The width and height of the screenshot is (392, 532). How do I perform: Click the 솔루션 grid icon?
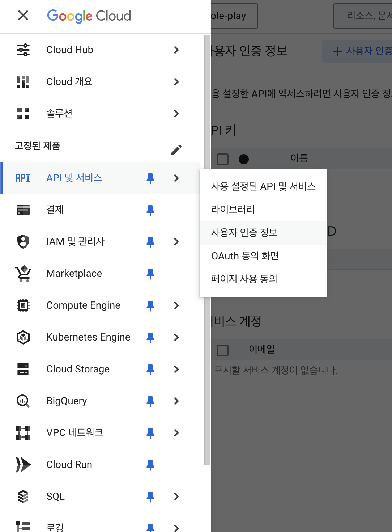[23, 114]
